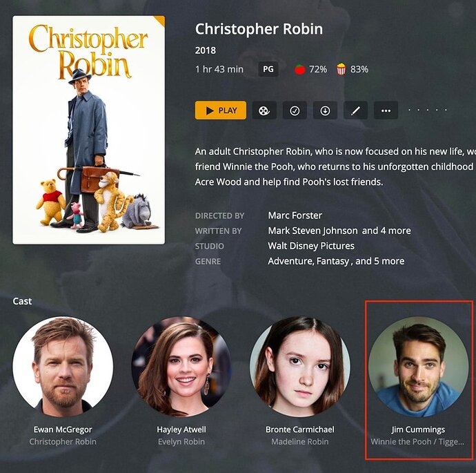Open the three-dot more options menu
Viewport: 476px width, 473px height.
[386, 110]
